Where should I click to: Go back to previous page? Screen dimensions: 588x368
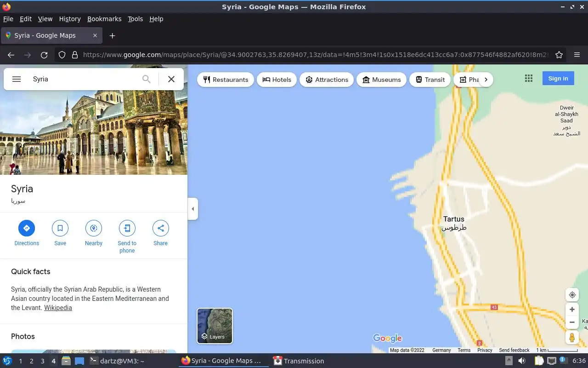[11, 55]
